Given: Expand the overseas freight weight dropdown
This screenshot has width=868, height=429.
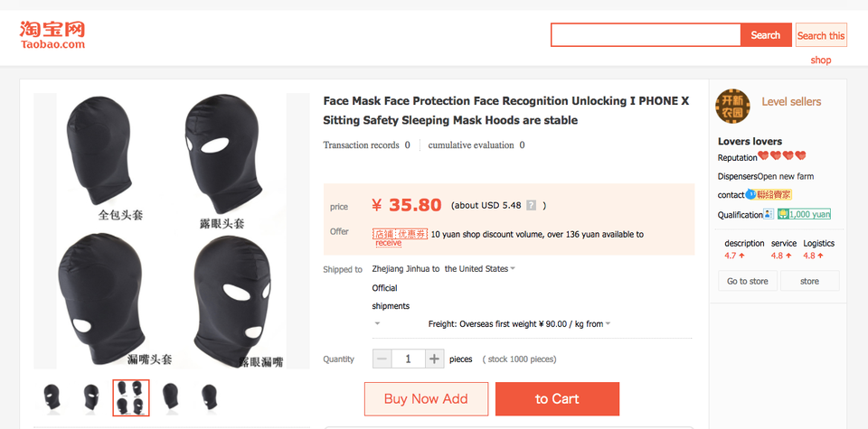Looking at the screenshot, I should coord(608,323).
